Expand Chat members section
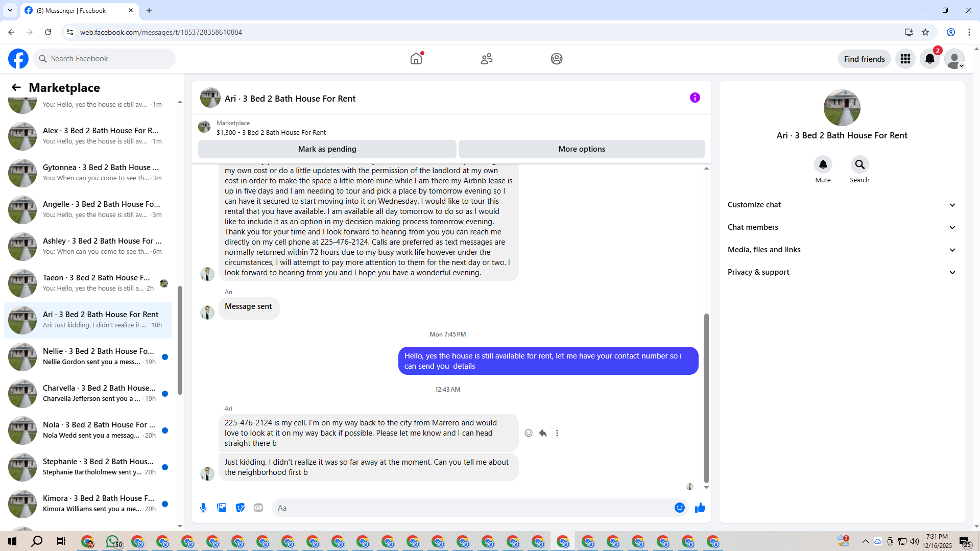 pyautogui.click(x=842, y=227)
